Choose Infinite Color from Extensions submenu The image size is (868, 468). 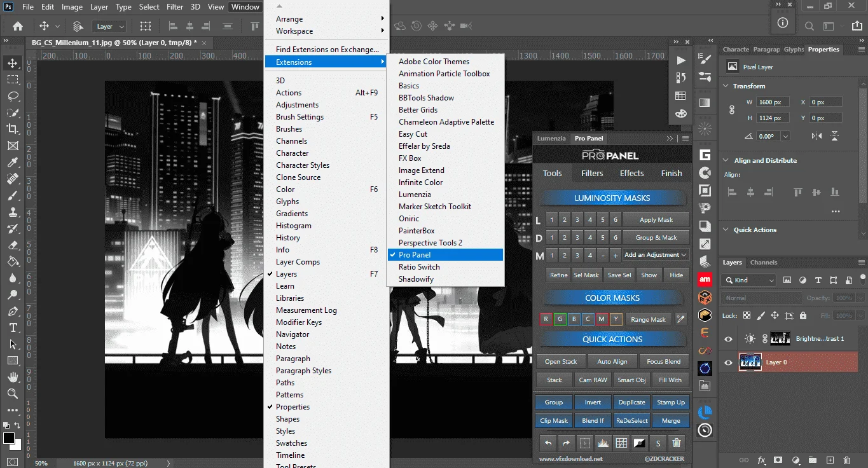point(445,182)
